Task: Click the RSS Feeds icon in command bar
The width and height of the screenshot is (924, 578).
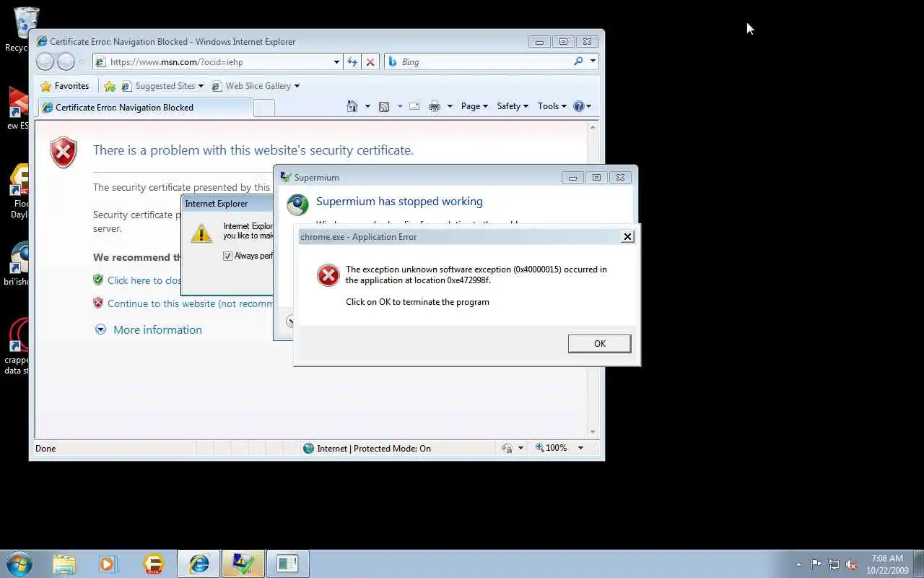Action: tap(384, 106)
